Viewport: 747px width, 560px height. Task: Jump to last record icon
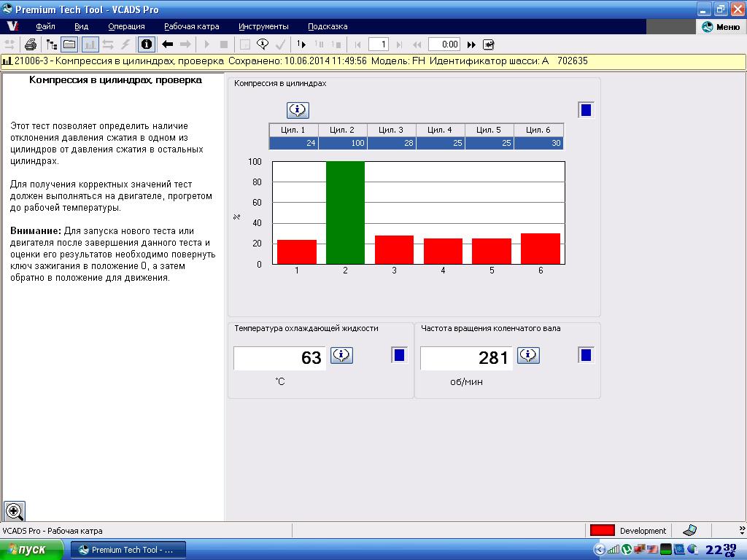(399, 44)
